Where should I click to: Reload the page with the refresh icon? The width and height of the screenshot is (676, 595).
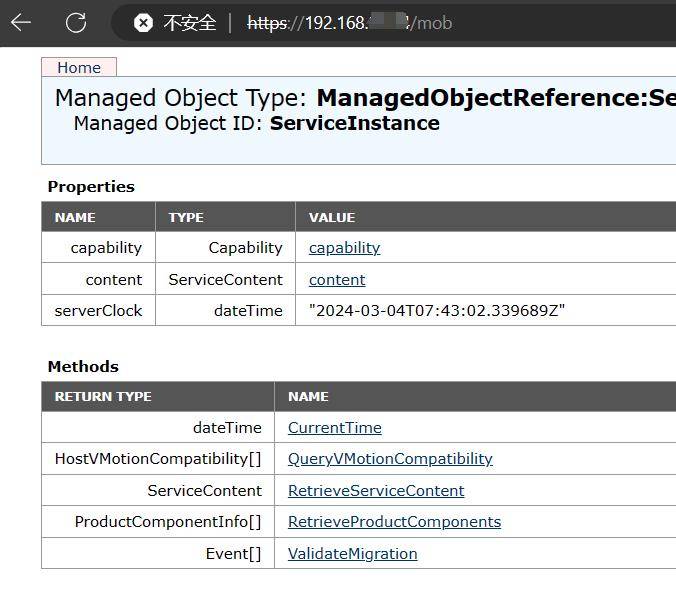pyautogui.click(x=75, y=22)
